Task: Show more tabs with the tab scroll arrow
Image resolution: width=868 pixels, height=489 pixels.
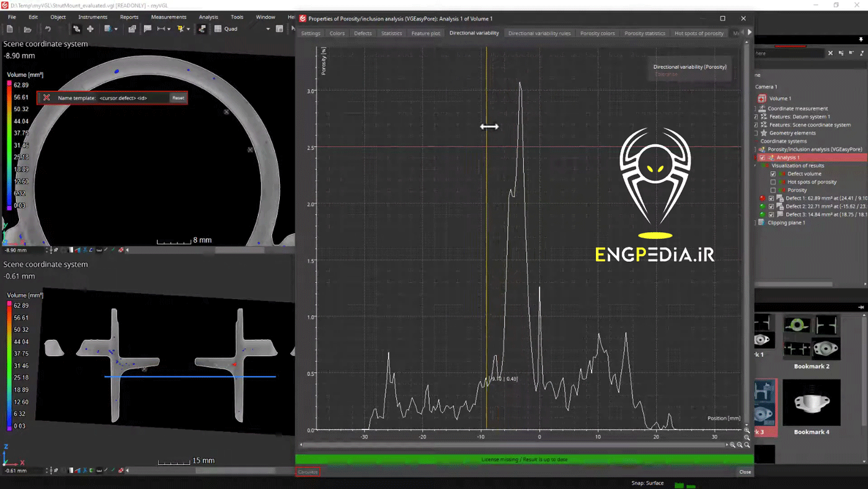Action: [x=749, y=32]
